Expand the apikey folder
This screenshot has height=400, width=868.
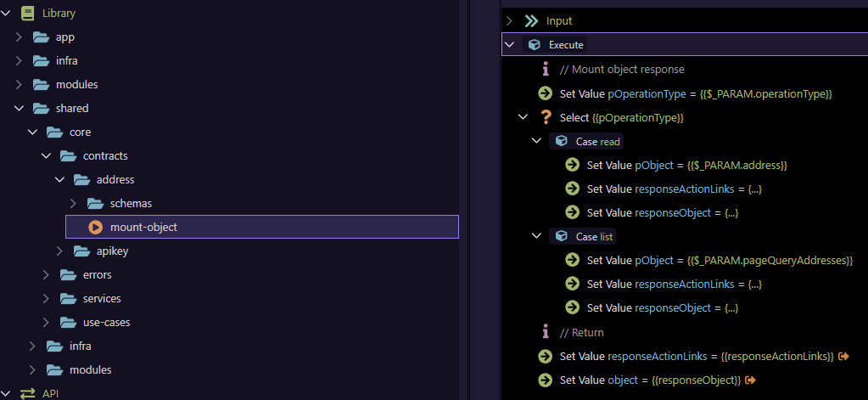click(60, 251)
